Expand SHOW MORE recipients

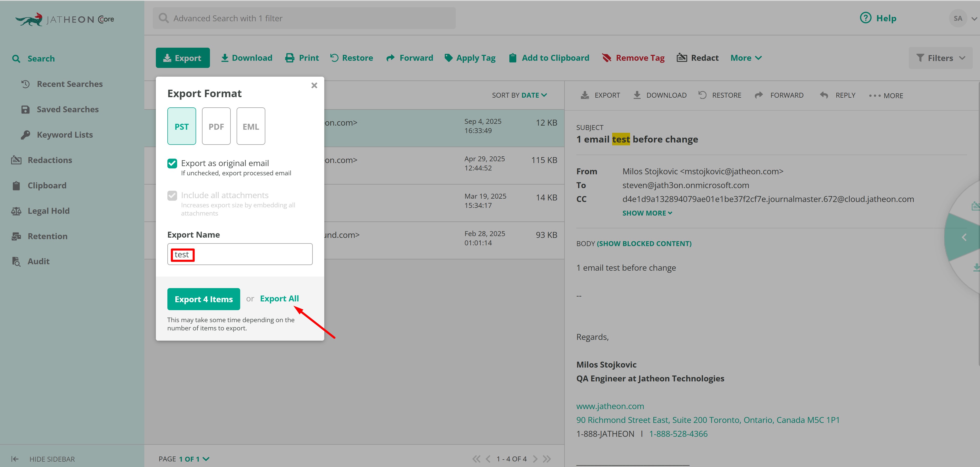coord(647,213)
